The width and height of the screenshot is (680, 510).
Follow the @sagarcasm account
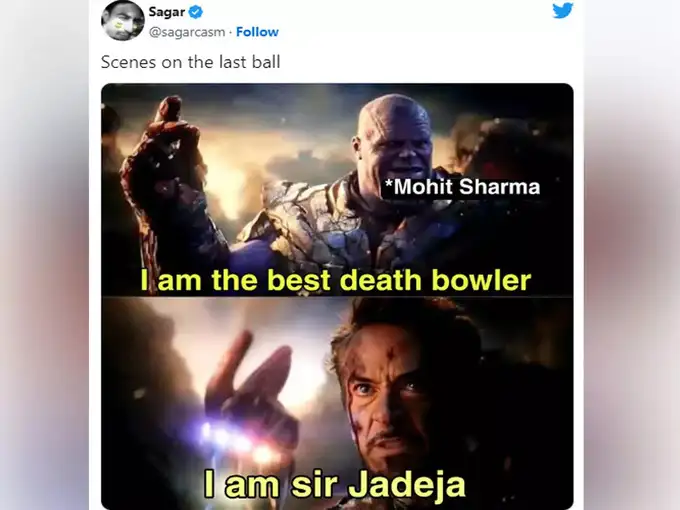coord(257,32)
